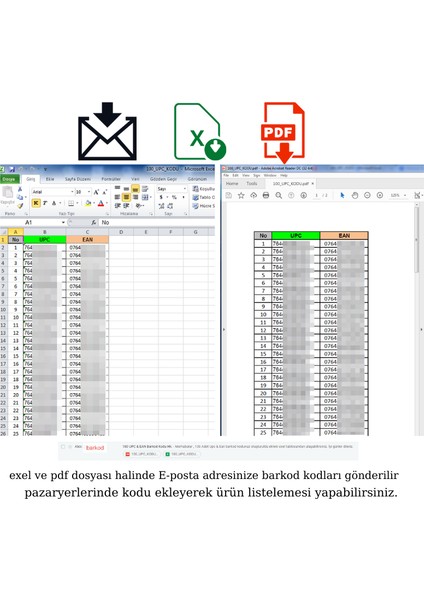Click the Paste (Yapıştır) clipboard icon in Excel
The height and width of the screenshot is (600, 424).
(8, 191)
